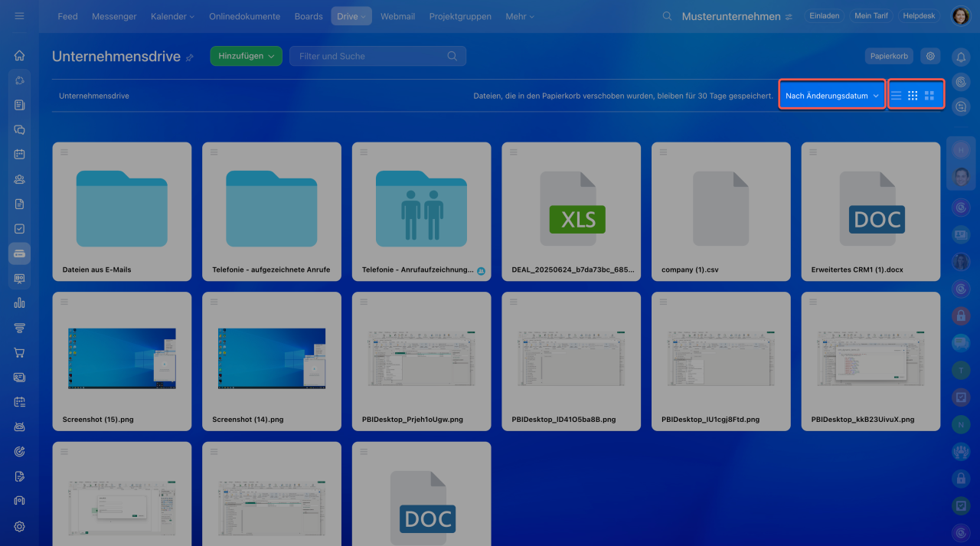980x546 pixels.
Task: Switch to small grid view mode
Action: pyautogui.click(x=913, y=96)
